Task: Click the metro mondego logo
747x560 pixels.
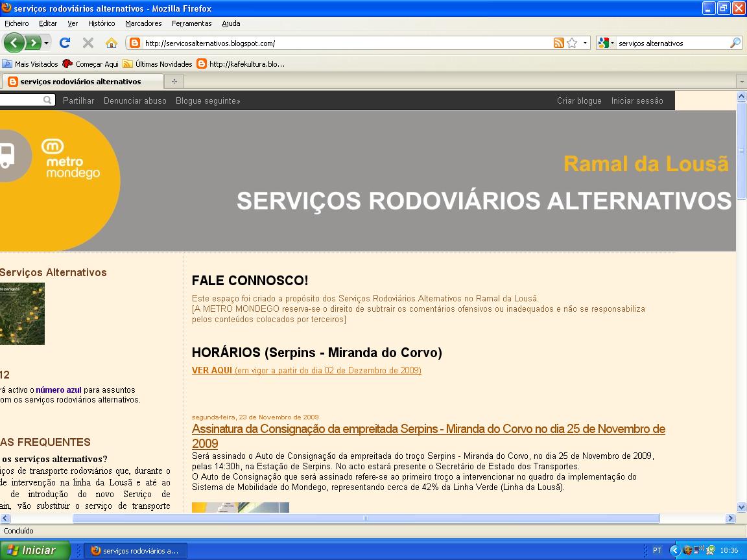Action: 72,159
